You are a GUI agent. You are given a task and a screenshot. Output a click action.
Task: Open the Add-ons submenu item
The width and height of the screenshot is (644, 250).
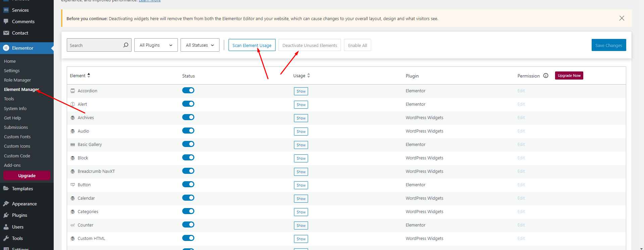coord(12,165)
